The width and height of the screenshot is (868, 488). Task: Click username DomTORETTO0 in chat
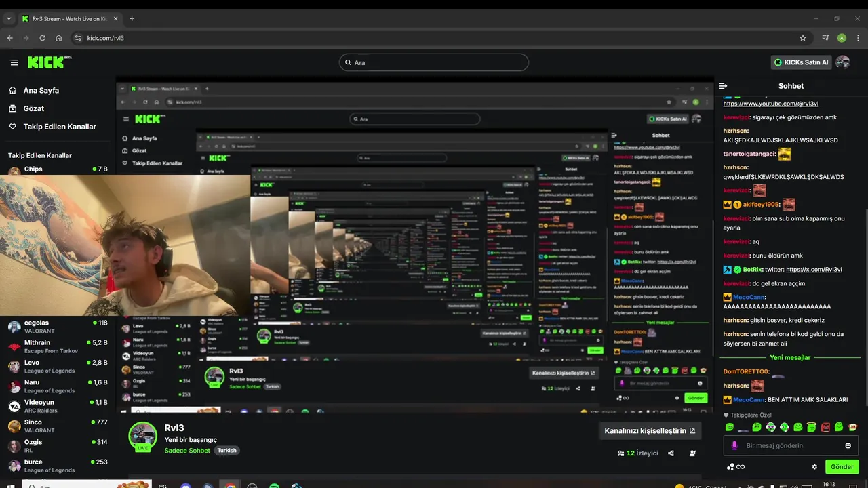click(746, 372)
